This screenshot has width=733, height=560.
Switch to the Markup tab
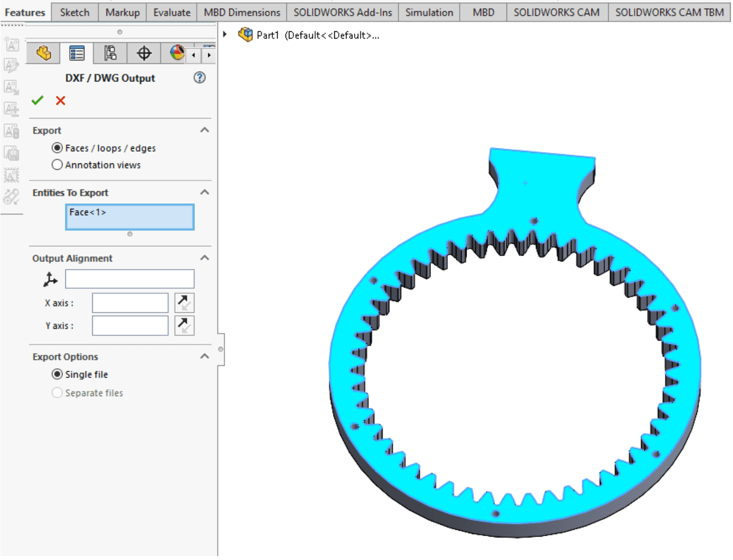(122, 12)
